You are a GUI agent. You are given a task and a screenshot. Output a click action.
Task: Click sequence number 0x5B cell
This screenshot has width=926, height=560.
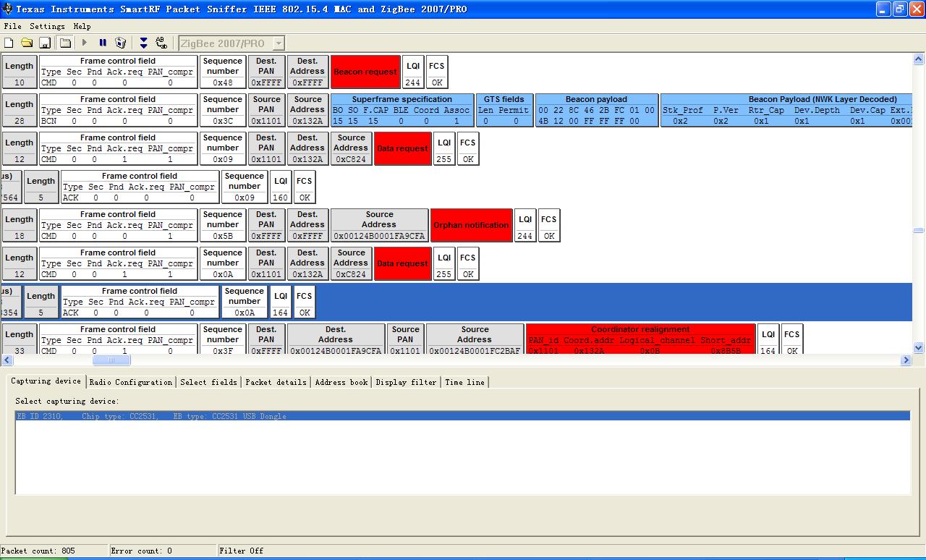click(x=222, y=236)
